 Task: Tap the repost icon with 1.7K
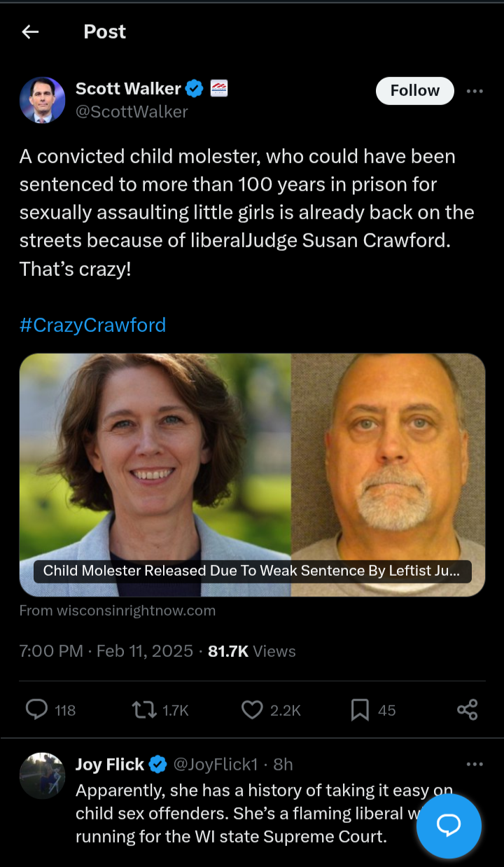coord(144,709)
